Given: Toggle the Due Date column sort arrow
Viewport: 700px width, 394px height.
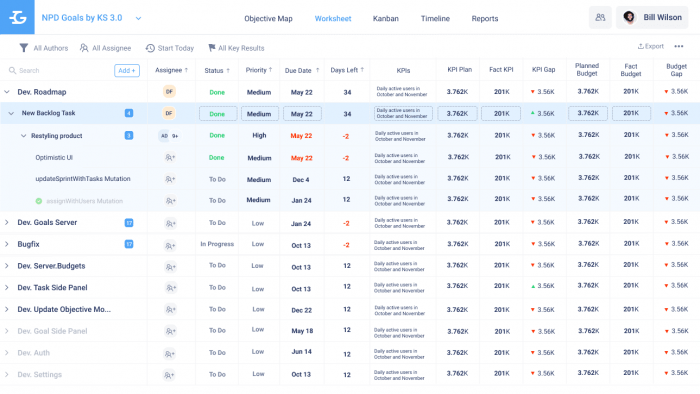Looking at the screenshot, I should [x=317, y=70].
